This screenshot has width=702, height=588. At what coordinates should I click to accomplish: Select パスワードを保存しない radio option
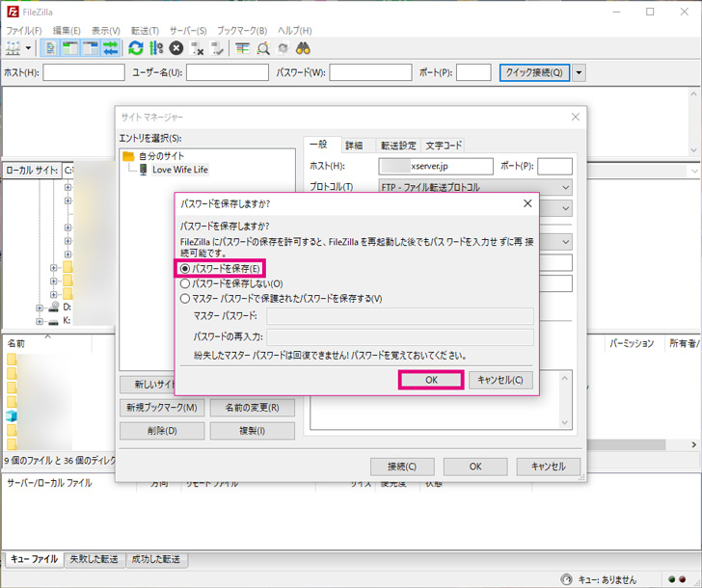pos(185,283)
